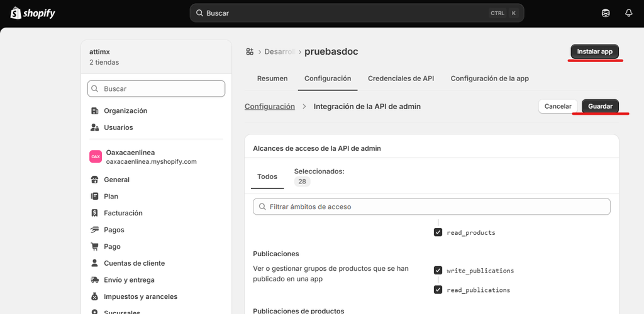Open Pagos in the sidebar
The width and height of the screenshot is (644, 314).
pos(116,230)
